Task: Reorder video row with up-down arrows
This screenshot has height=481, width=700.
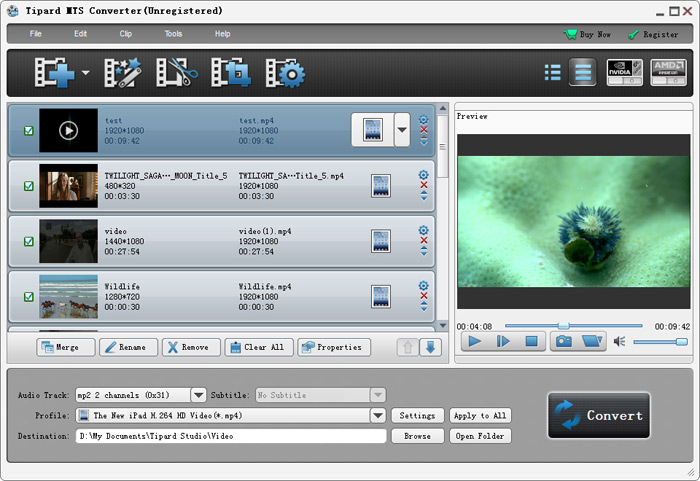Action: [x=424, y=251]
